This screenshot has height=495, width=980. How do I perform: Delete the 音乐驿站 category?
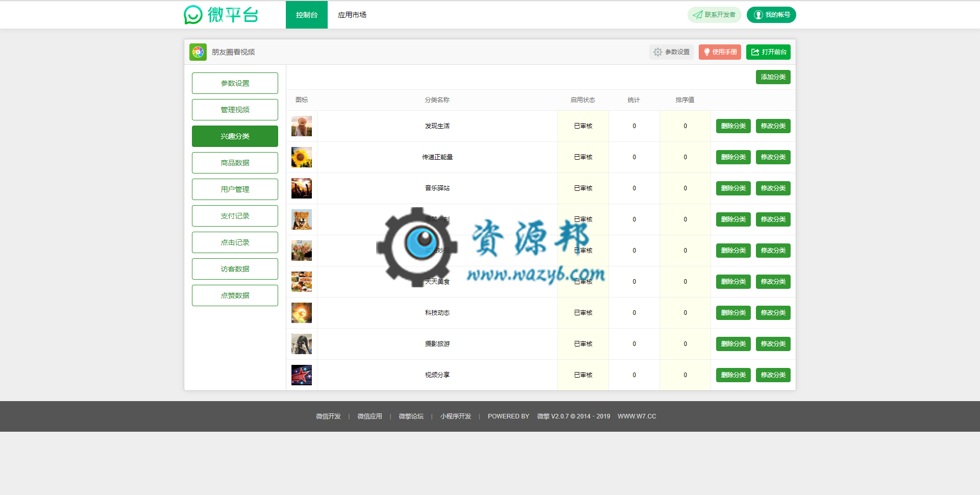coord(733,188)
